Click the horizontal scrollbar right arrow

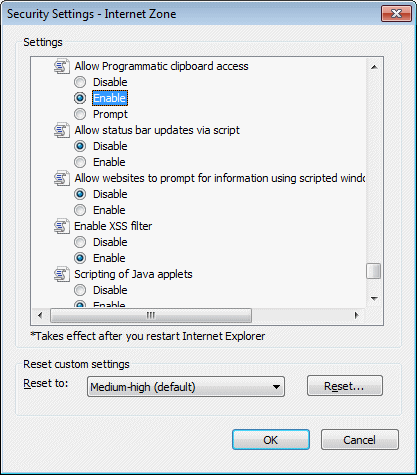[357, 315]
